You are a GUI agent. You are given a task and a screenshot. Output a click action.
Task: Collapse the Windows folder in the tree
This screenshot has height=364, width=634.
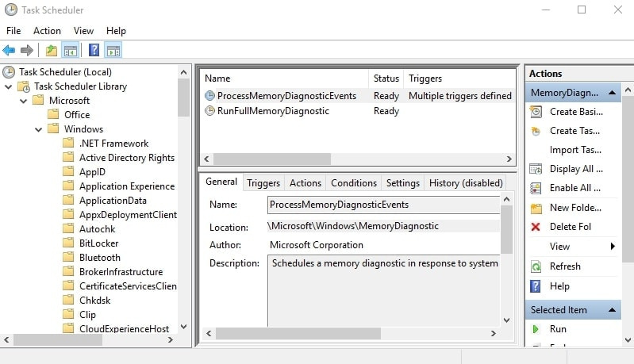point(39,129)
